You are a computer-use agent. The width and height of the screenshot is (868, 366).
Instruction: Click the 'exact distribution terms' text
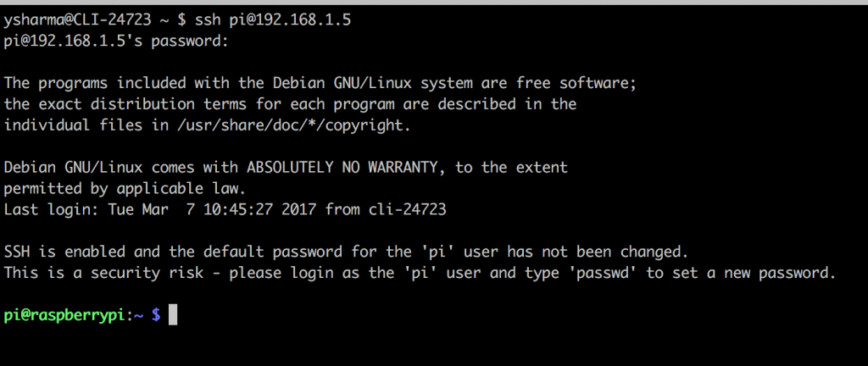click(137, 104)
